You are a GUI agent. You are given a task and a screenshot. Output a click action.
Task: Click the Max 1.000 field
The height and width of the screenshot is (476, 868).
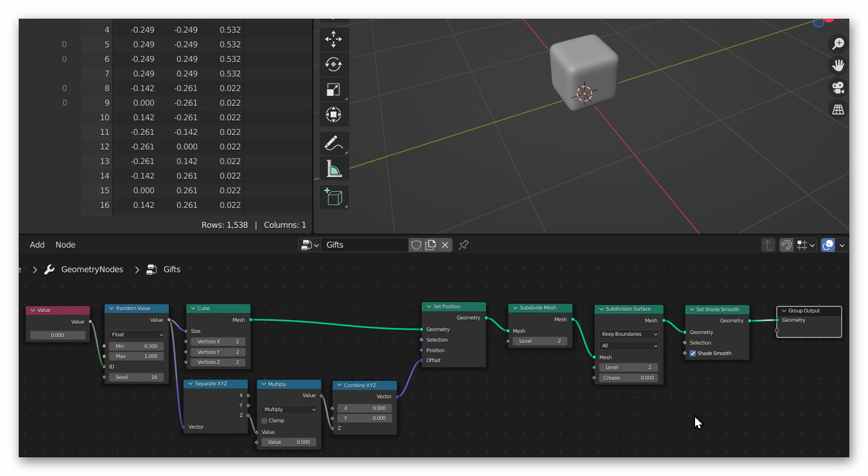(x=137, y=356)
